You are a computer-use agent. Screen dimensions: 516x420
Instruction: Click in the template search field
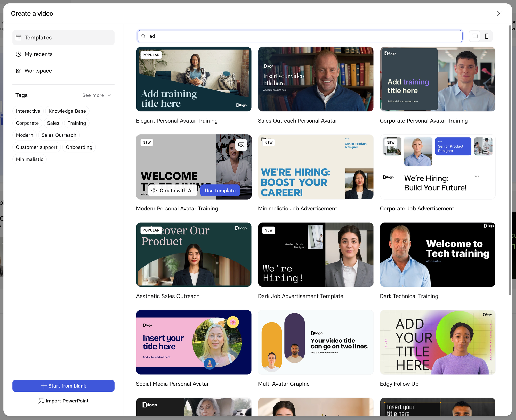coord(299,36)
